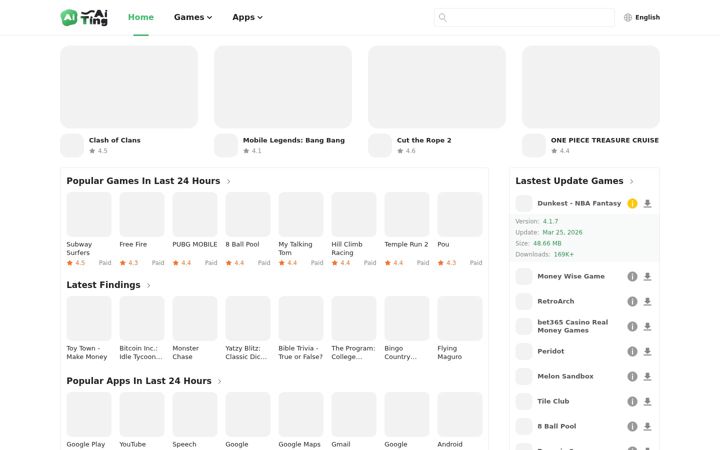Download Dunkest - NBA Fantasy via arrow icon

(647, 203)
